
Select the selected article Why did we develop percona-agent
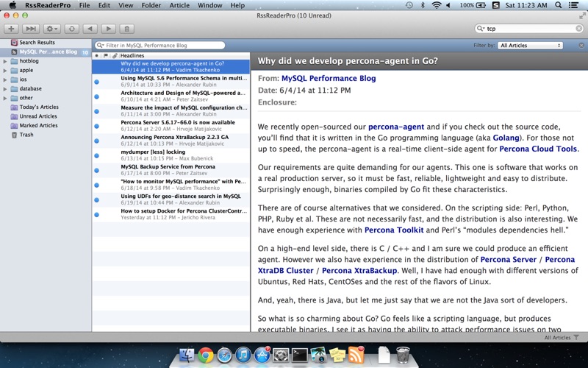(171, 67)
